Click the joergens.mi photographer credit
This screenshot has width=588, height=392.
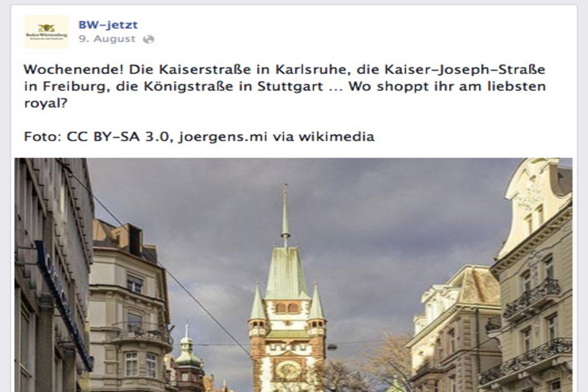223,137
